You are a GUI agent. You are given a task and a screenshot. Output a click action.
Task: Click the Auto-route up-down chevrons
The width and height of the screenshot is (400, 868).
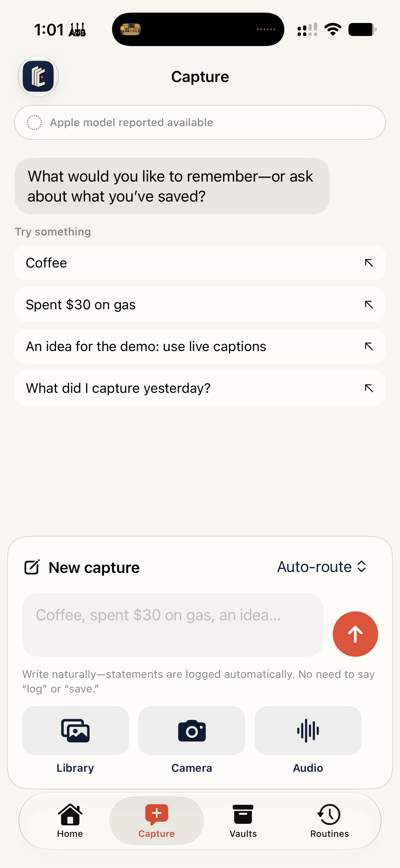[x=362, y=567]
